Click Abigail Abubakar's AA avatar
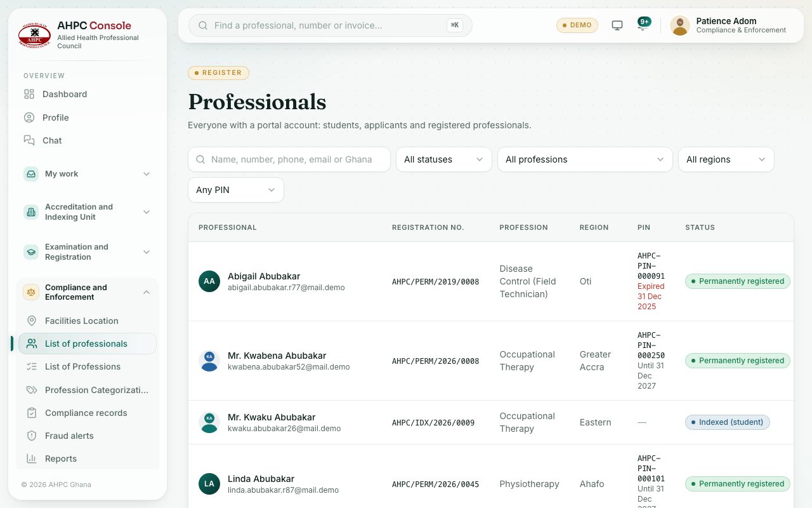Screen dimensions: 812x508 (x=209, y=281)
